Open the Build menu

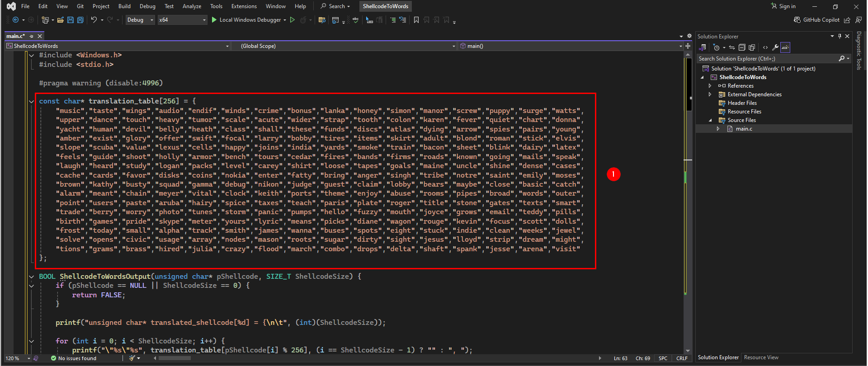(x=124, y=6)
